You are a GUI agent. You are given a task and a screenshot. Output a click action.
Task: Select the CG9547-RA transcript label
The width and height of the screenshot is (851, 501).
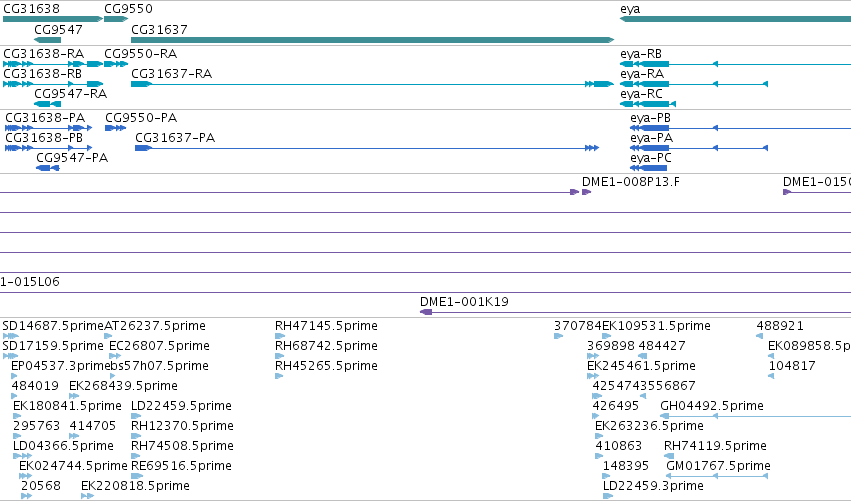(x=70, y=93)
